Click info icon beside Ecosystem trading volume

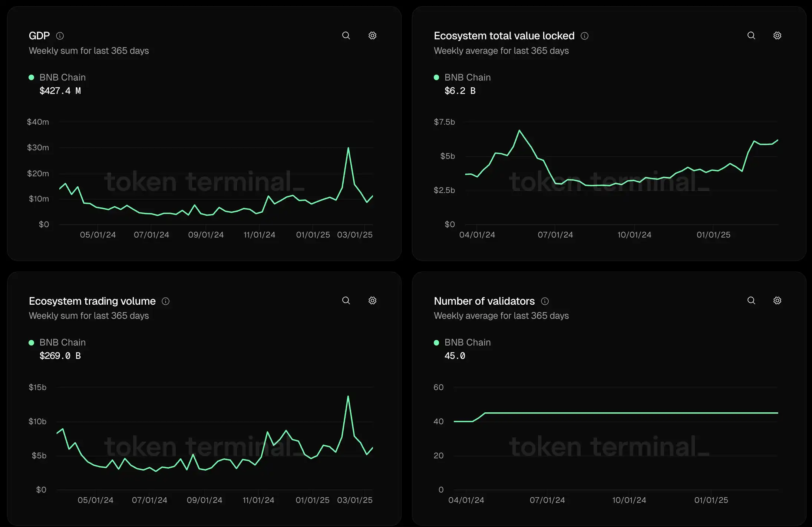point(166,301)
